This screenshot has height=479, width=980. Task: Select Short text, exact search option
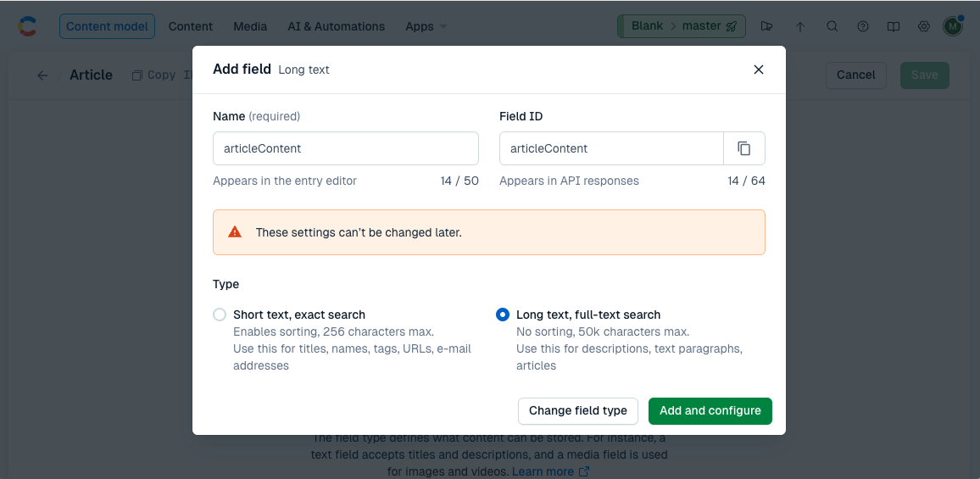click(x=220, y=315)
